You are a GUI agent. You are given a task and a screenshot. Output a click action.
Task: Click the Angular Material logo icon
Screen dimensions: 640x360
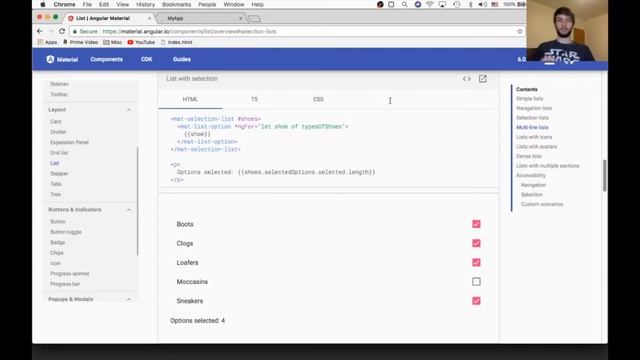coord(50,59)
